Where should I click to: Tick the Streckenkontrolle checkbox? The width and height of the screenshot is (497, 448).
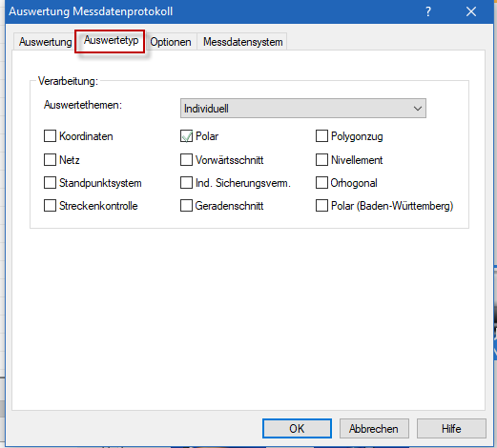point(50,206)
